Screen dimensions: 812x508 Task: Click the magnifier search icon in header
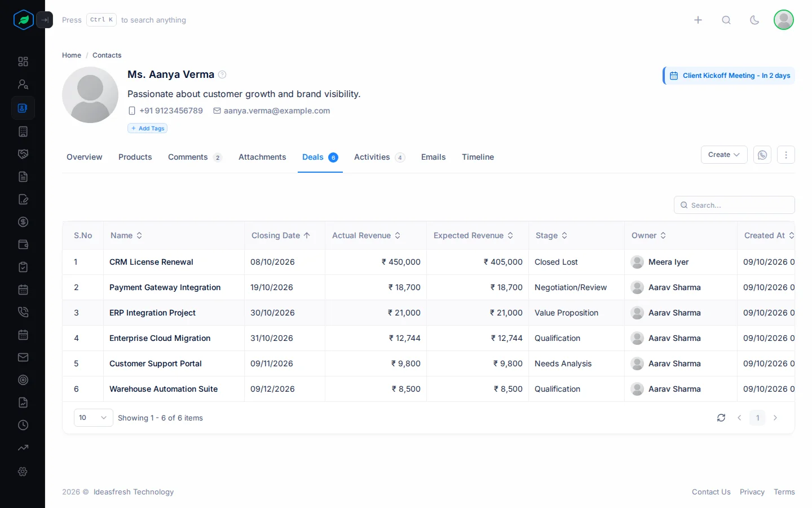[726, 20]
